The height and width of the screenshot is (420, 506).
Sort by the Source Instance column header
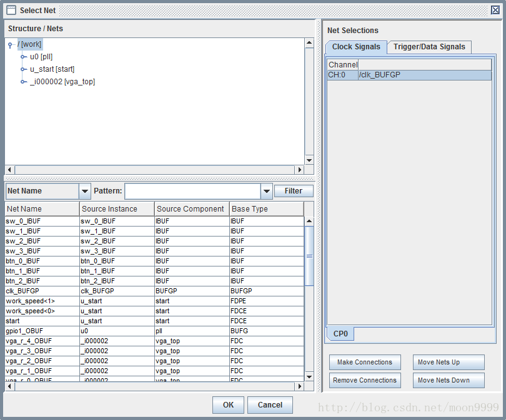click(117, 209)
